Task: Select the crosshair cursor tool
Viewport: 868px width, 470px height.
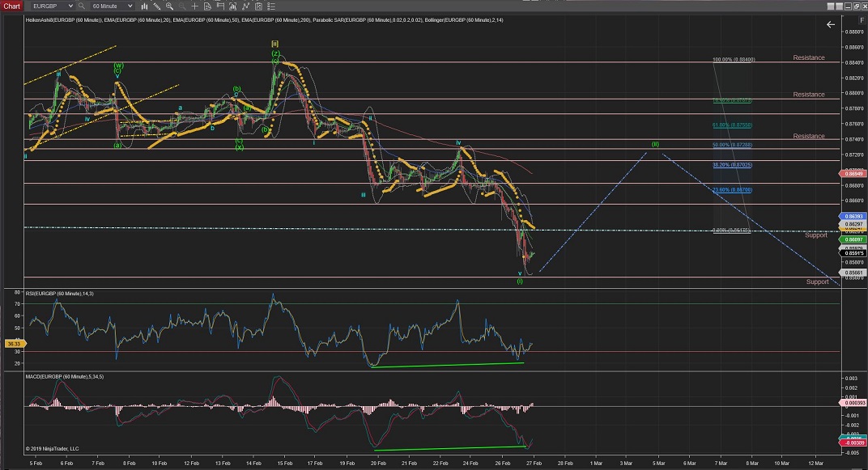Action: pos(194,6)
